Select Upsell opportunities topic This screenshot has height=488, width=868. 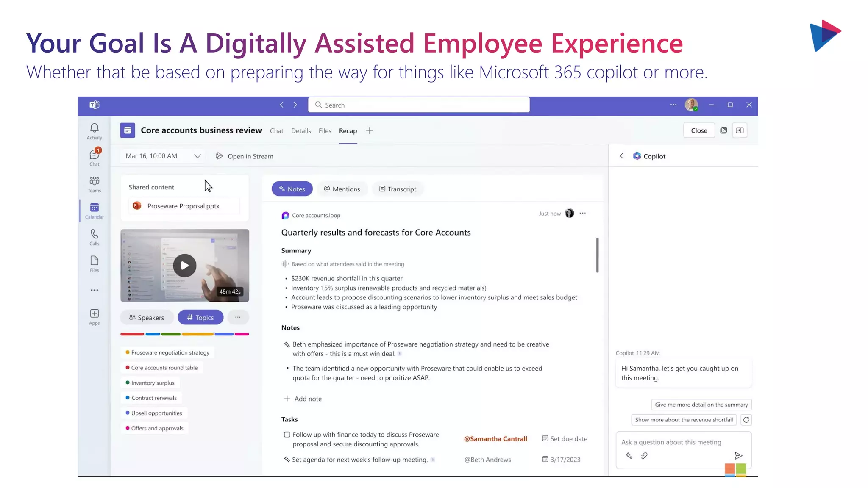tap(154, 413)
